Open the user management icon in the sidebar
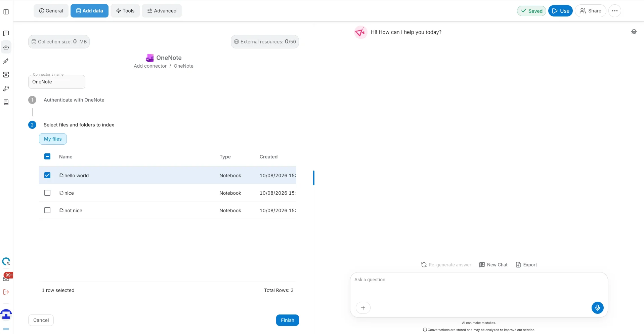The image size is (644, 334). pyautogui.click(x=6, y=75)
